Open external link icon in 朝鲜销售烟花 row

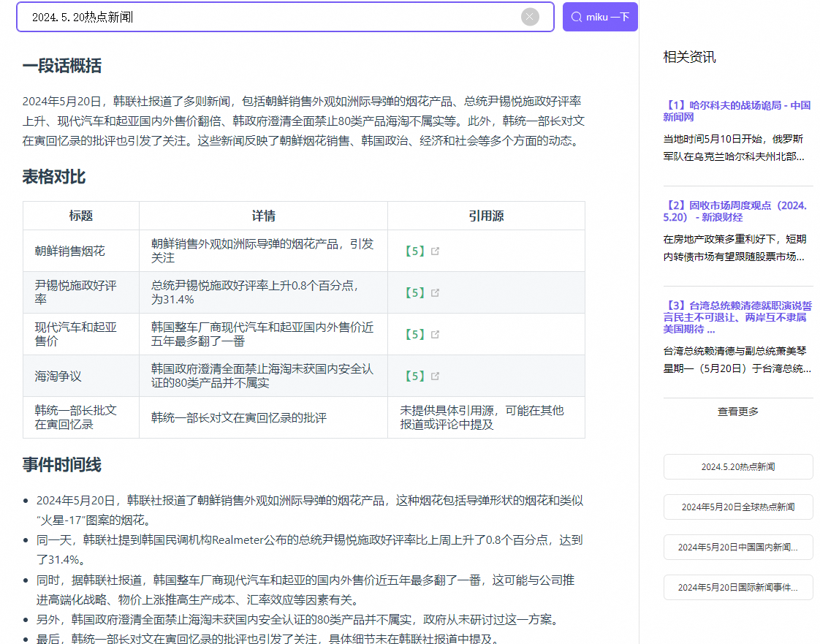pos(435,251)
